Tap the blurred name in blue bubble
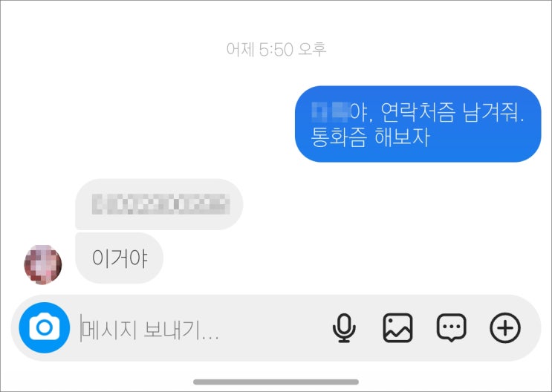 tap(330, 112)
